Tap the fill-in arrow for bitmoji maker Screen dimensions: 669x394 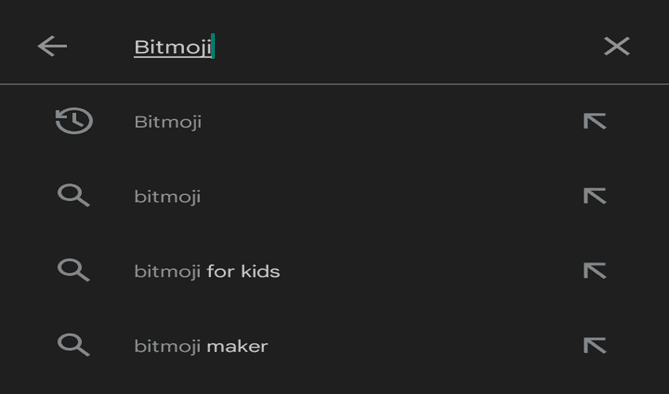point(595,345)
